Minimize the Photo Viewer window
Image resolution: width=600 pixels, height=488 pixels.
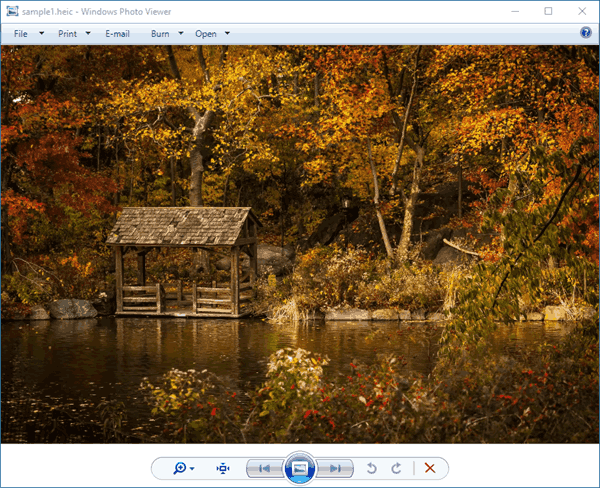(515, 11)
